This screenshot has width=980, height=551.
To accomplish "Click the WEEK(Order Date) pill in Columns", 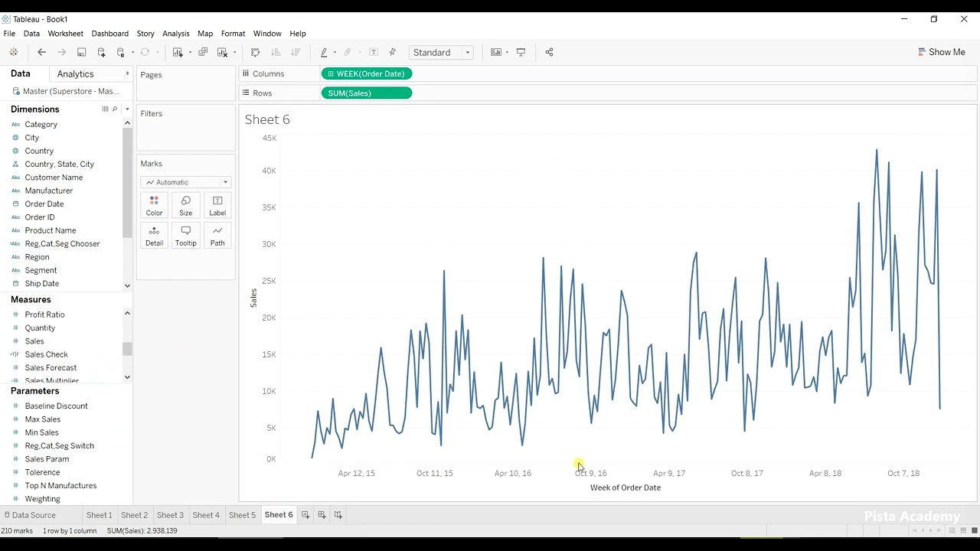I will pos(367,73).
